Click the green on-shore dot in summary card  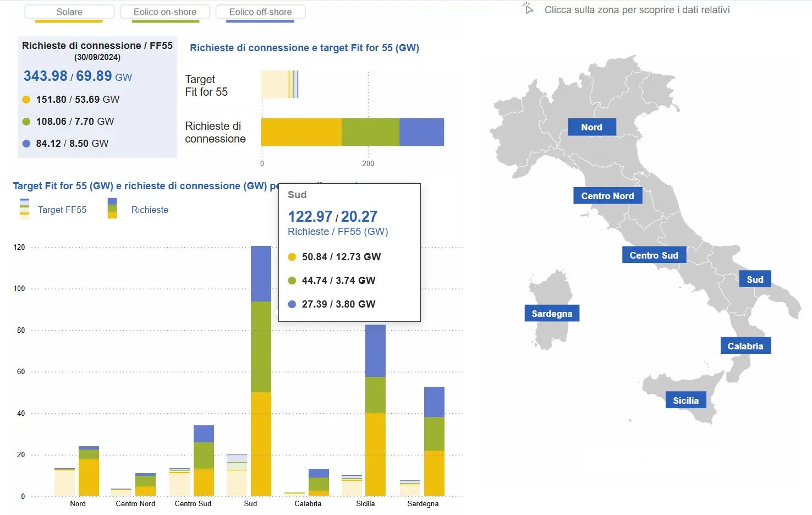[26, 122]
